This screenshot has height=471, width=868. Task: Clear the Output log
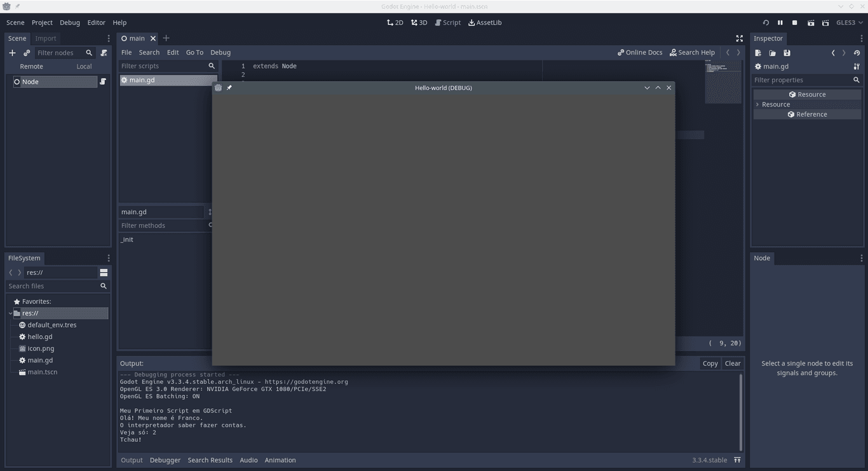(732, 363)
